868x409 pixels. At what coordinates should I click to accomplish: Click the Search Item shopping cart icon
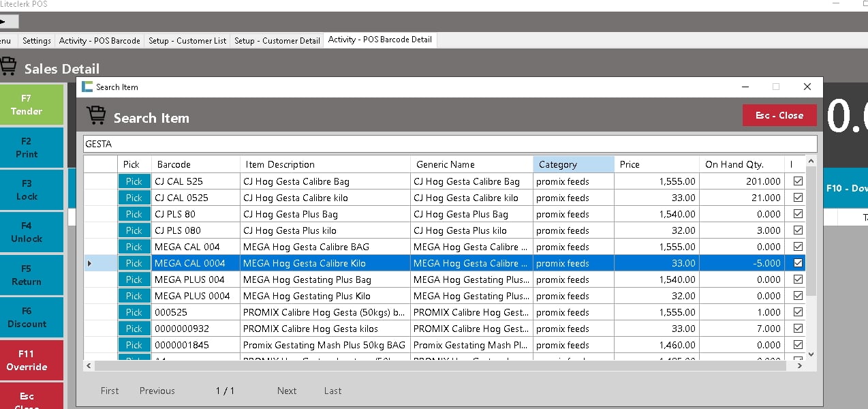pyautogui.click(x=96, y=117)
